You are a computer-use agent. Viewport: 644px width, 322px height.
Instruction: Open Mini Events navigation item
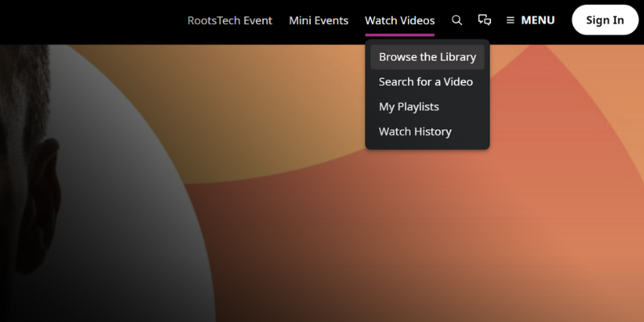319,21
